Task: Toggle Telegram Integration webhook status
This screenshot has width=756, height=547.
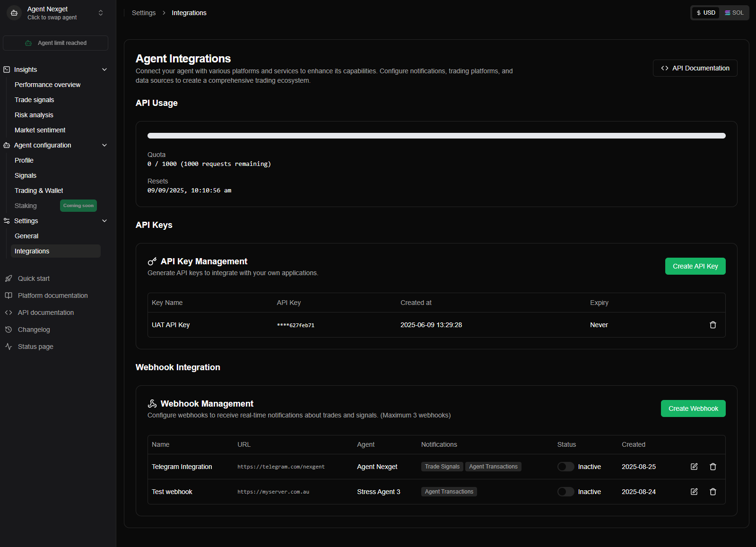Action: pyautogui.click(x=565, y=467)
